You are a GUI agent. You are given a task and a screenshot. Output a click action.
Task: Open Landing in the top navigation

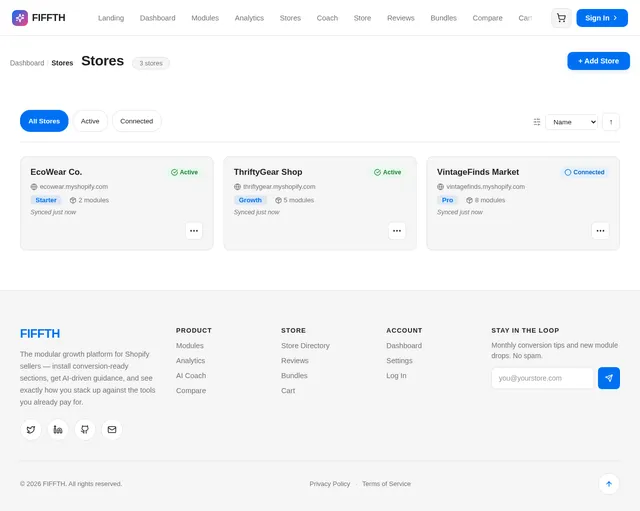[111, 18]
